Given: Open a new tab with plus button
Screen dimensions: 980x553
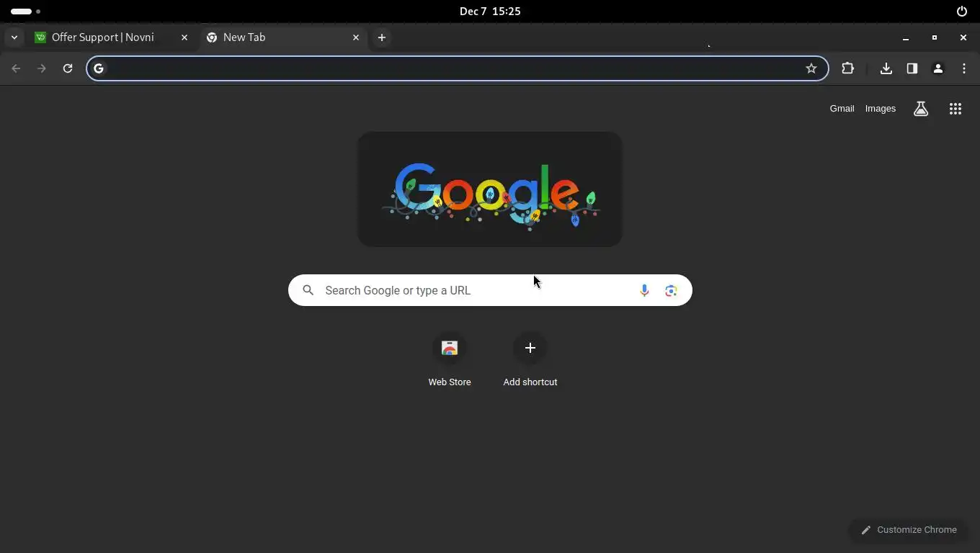Looking at the screenshot, I should pyautogui.click(x=382, y=37).
